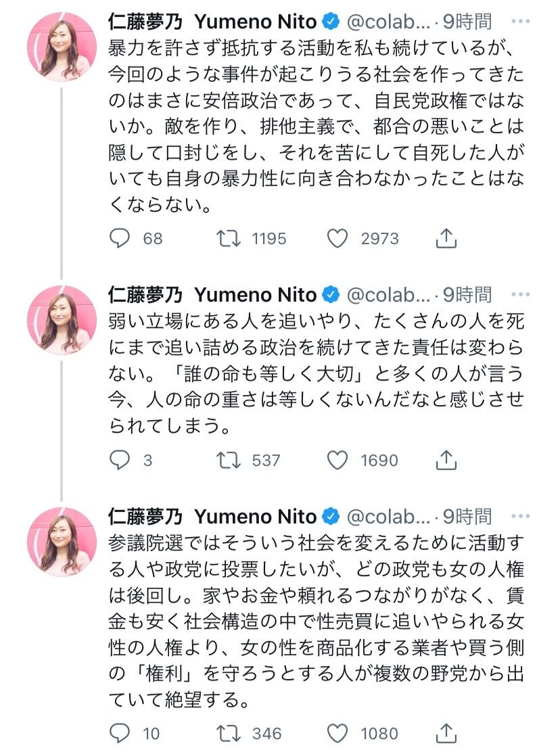Open more options on the first tweet
This screenshot has width=560, height=752.
(521, 22)
